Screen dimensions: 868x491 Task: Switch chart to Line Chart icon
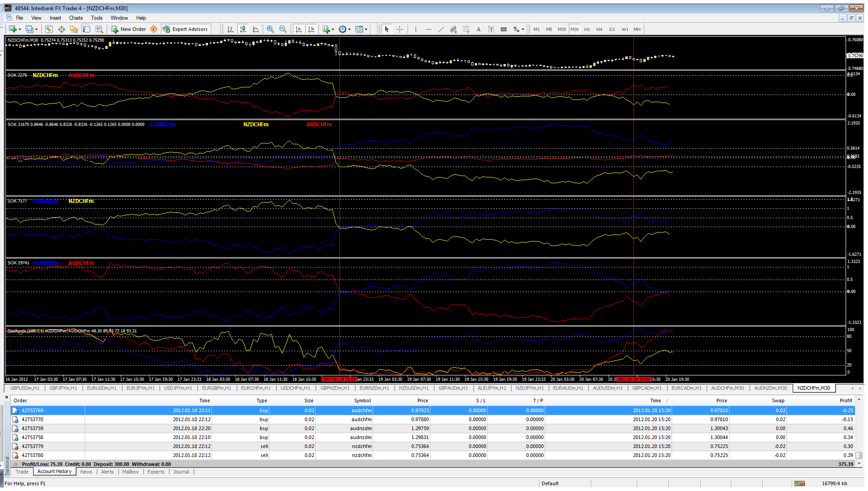(255, 29)
